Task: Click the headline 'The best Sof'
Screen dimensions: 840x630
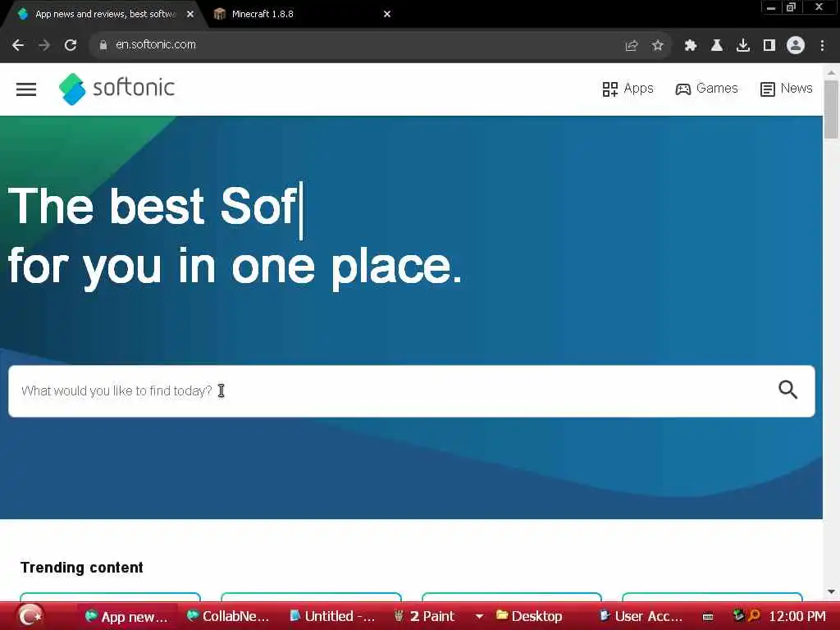Action: coord(152,206)
